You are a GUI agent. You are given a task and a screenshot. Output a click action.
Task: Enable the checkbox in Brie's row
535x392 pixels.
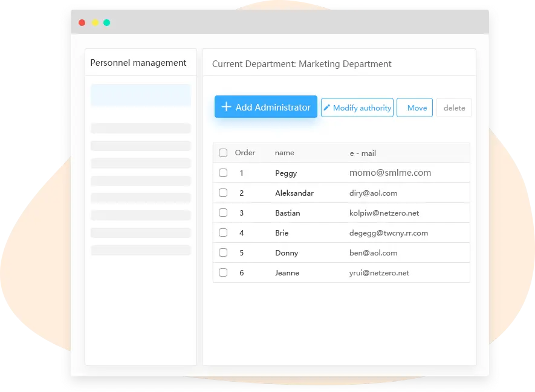click(x=223, y=233)
